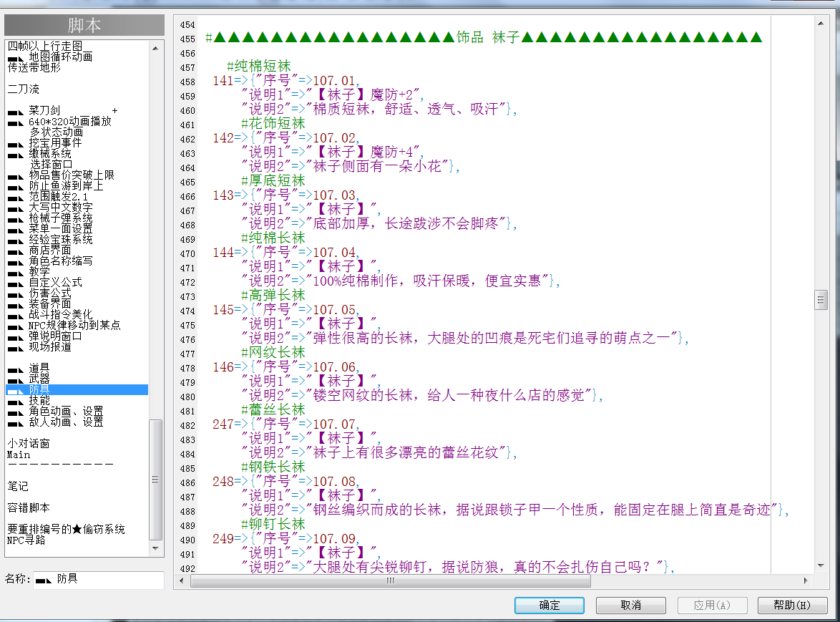Click the code editor scroll-down arrow
The width and height of the screenshot is (840, 622).
tap(821, 565)
